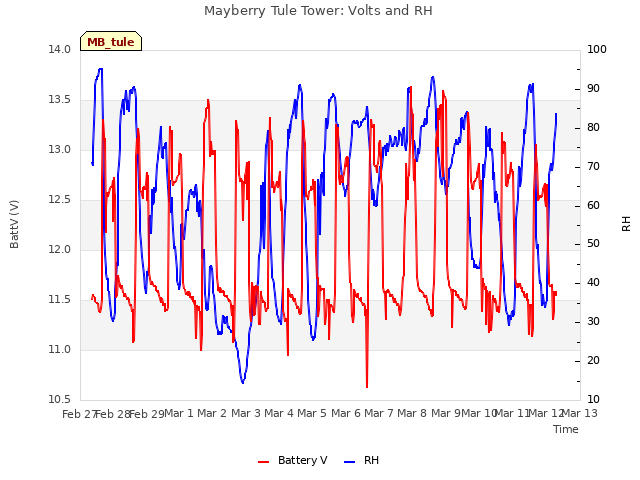Click the 90 right axis tick label
Viewport: 640px width, 480px height.
coord(593,89)
